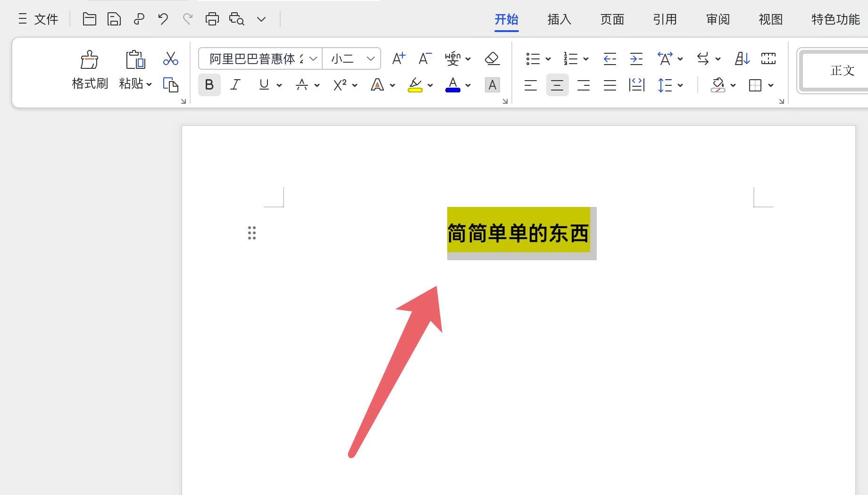This screenshot has width=868, height=495.
Task: Open the 文件 menu
Action: tap(46, 19)
